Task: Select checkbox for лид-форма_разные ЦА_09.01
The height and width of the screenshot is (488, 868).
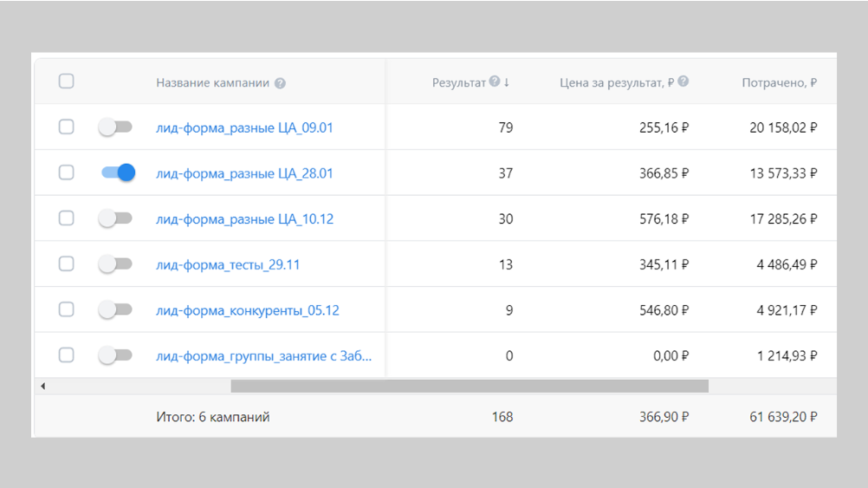Action: [66, 127]
